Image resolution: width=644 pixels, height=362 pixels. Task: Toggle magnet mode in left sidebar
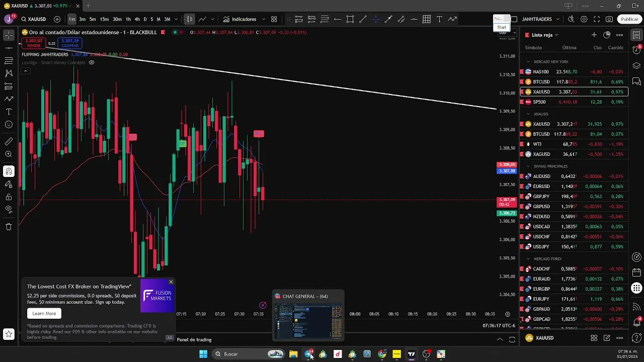[9, 171]
